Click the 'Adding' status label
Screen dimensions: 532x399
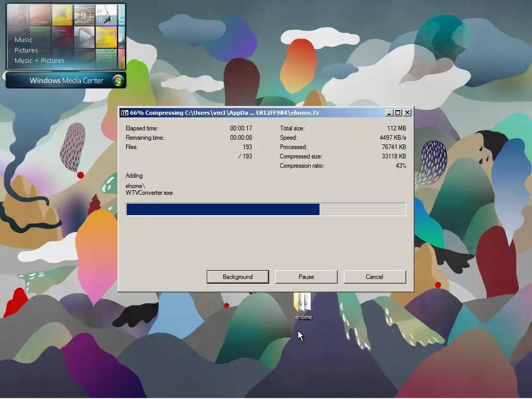tap(134, 176)
